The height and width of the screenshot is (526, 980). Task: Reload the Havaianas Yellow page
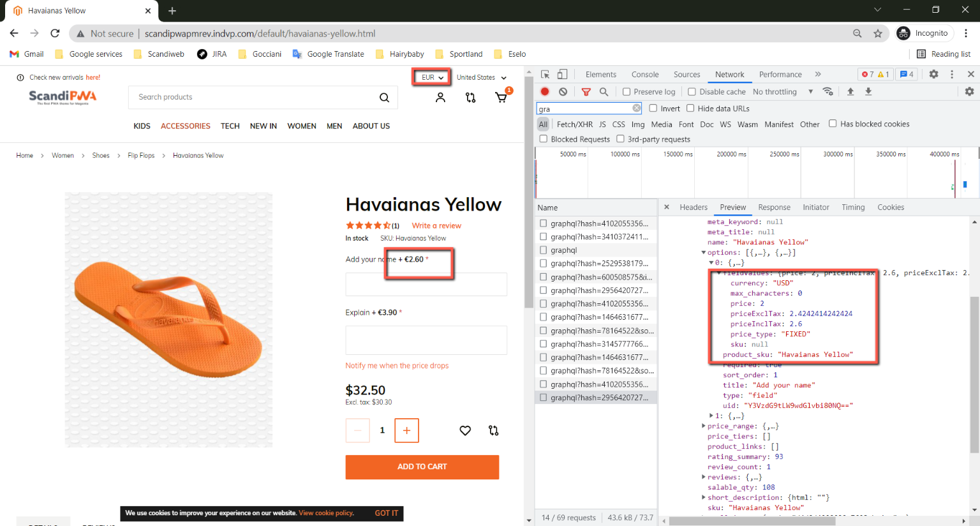pyautogui.click(x=55, y=33)
